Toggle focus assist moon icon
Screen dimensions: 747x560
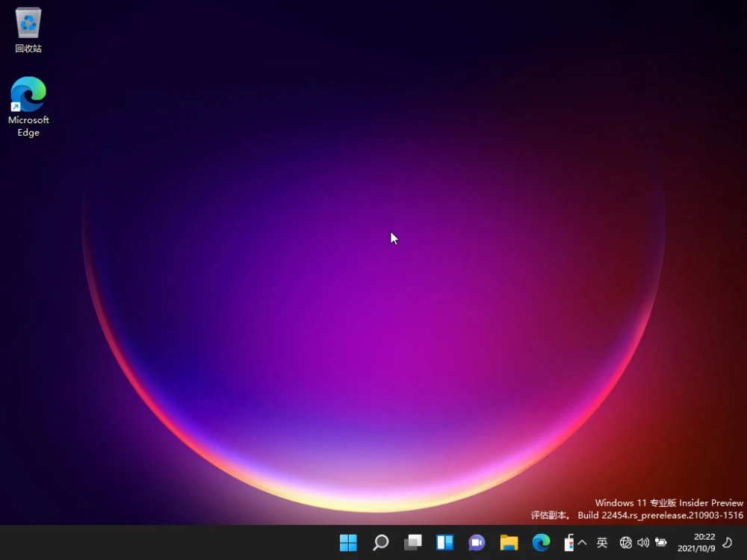tap(728, 543)
